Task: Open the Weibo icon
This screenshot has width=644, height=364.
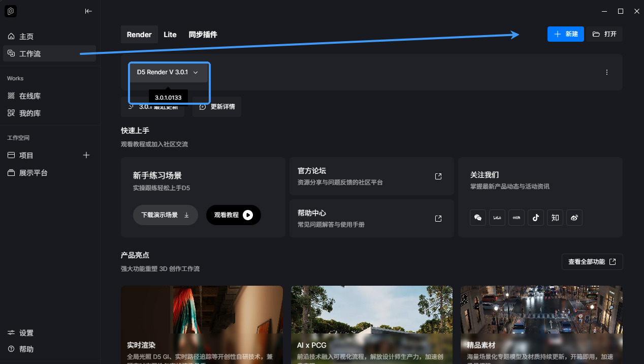Action: pyautogui.click(x=574, y=218)
